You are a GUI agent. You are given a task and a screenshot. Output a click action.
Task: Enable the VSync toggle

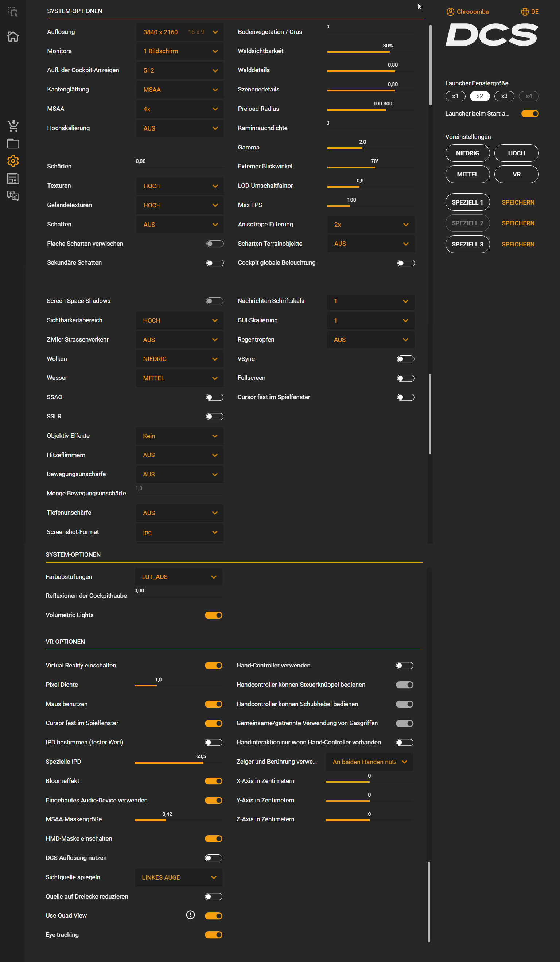pyautogui.click(x=405, y=359)
